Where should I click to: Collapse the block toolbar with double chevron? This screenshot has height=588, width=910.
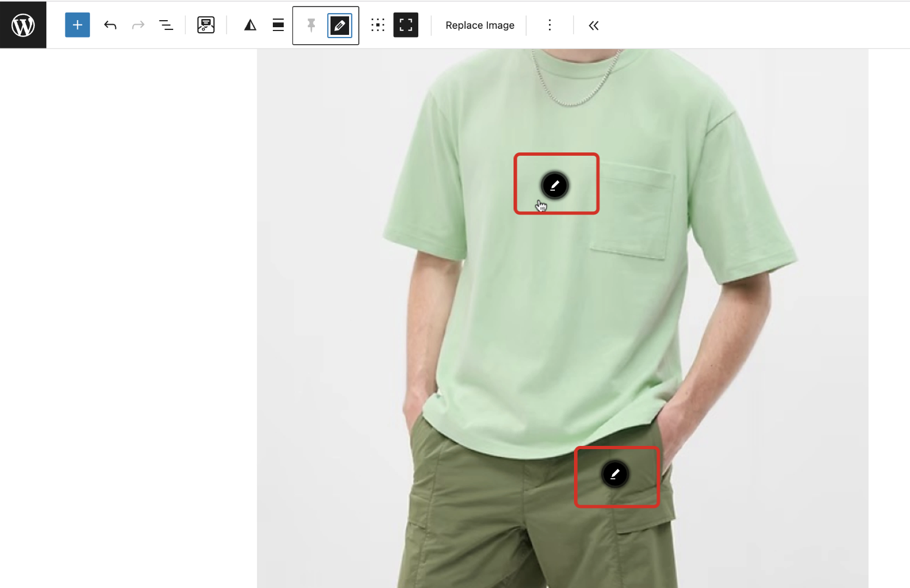point(594,26)
